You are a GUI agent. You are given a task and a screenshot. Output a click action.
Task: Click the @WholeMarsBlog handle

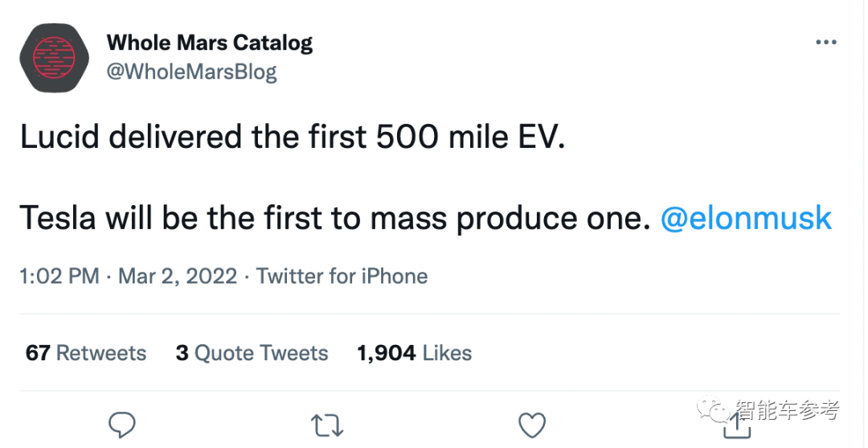point(191,72)
